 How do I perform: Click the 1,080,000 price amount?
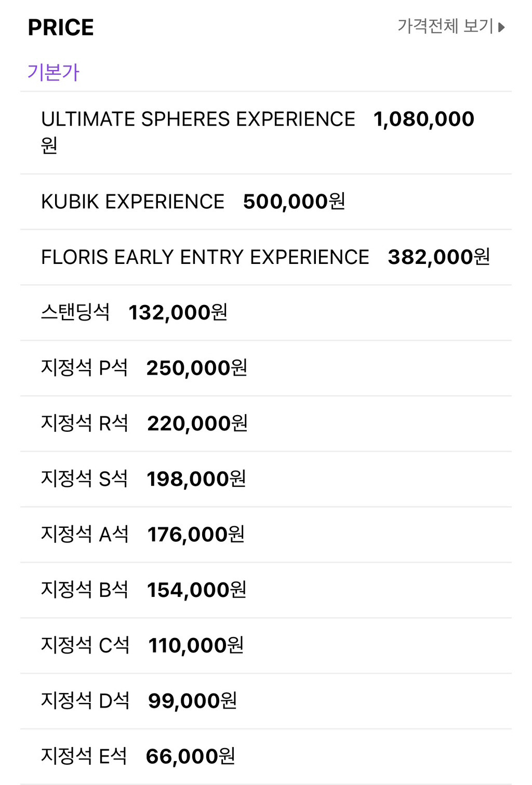tap(423, 119)
